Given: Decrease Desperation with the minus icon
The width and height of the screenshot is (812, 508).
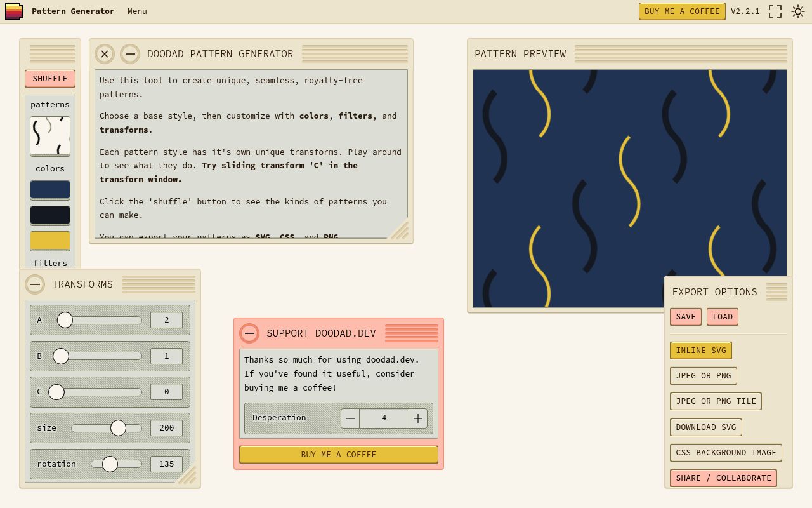Looking at the screenshot, I should click(350, 418).
